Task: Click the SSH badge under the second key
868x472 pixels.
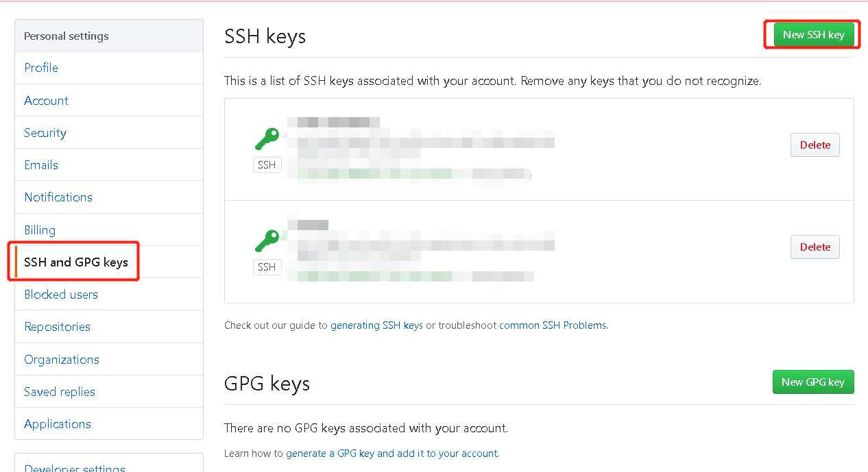Action: 267,266
